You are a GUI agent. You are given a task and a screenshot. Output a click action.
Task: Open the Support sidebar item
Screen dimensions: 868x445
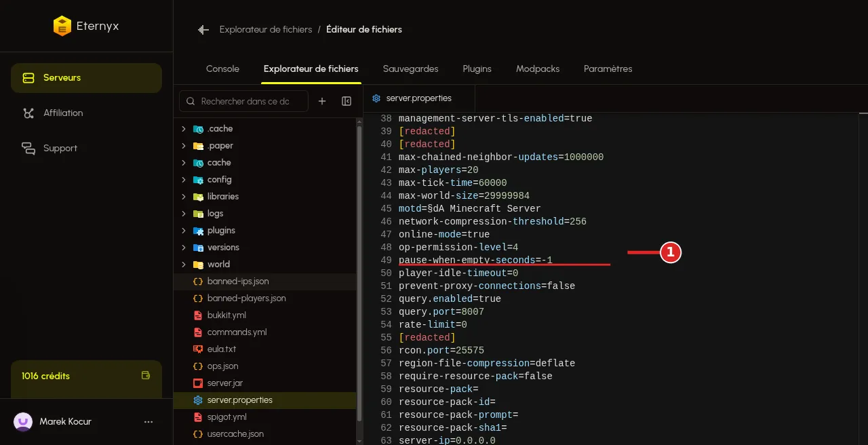[86, 149]
